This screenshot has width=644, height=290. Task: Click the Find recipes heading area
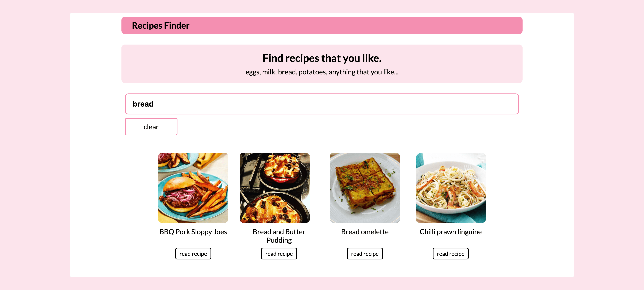(x=322, y=58)
